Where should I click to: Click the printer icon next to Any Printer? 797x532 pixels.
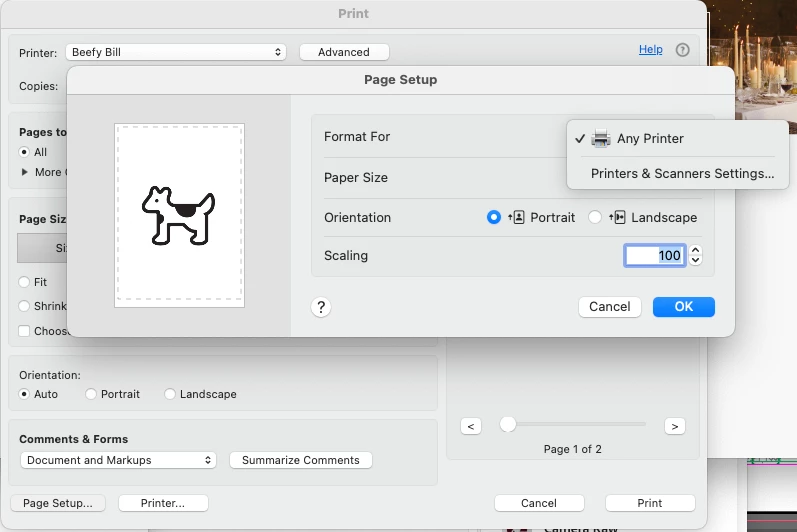point(601,138)
